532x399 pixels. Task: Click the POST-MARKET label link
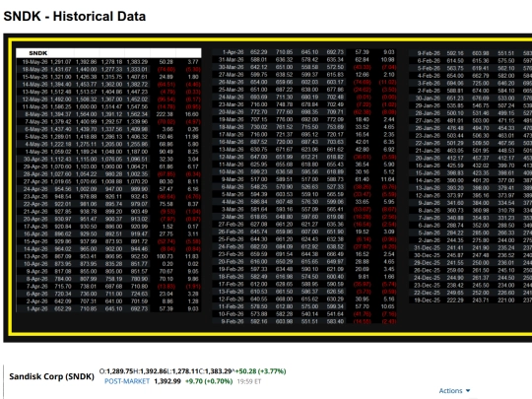127,381
